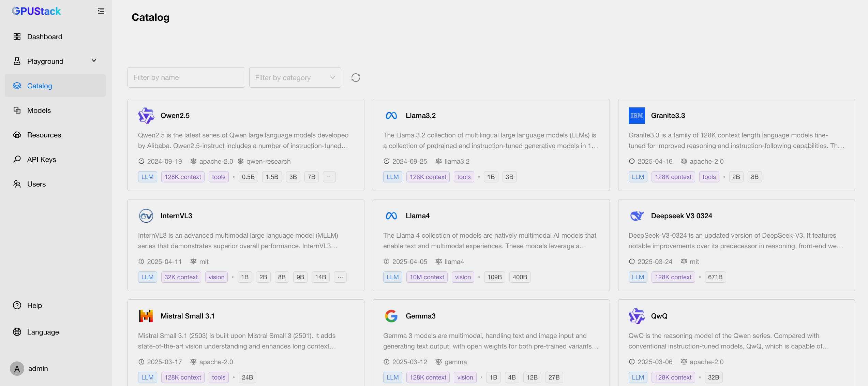Click the Qwen2.5 model logo
The height and width of the screenshot is (386, 868).
point(146,116)
